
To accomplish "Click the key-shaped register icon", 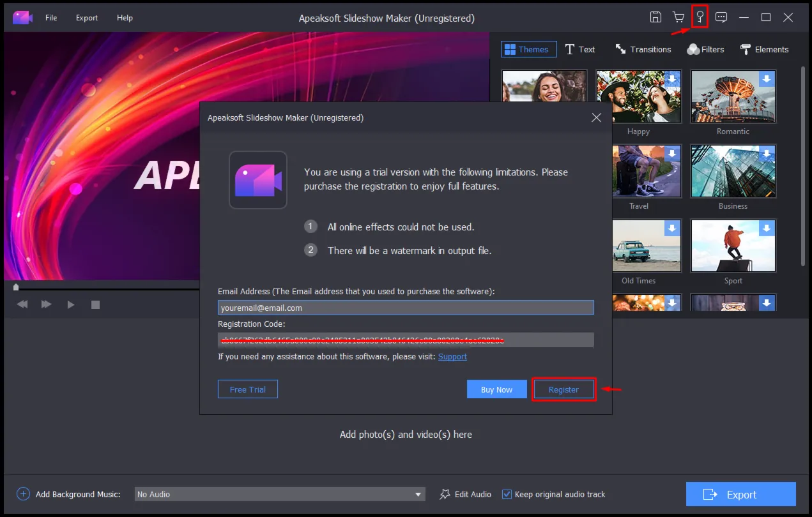I will (700, 17).
